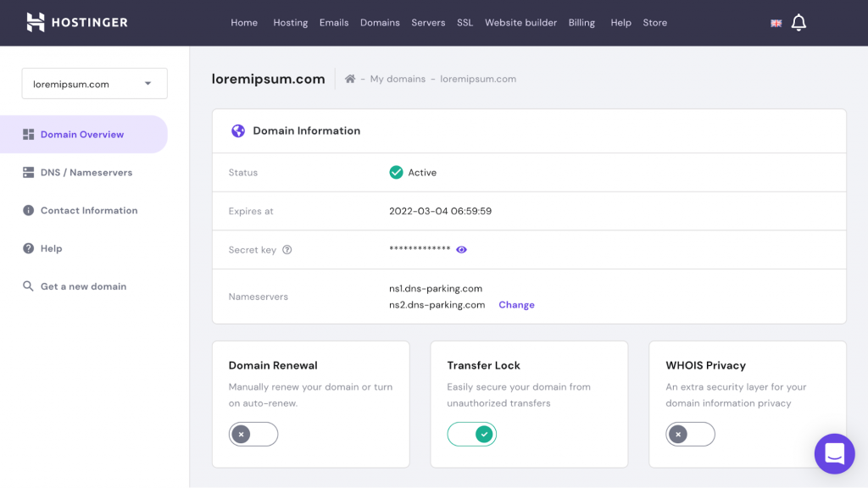Click the Change nameservers link
The height and width of the screenshot is (488, 868).
point(516,305)
